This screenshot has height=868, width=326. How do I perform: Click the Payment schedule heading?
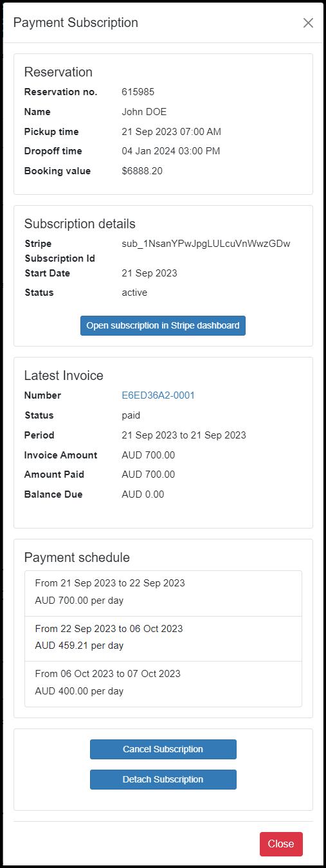[x=77, y=557]
